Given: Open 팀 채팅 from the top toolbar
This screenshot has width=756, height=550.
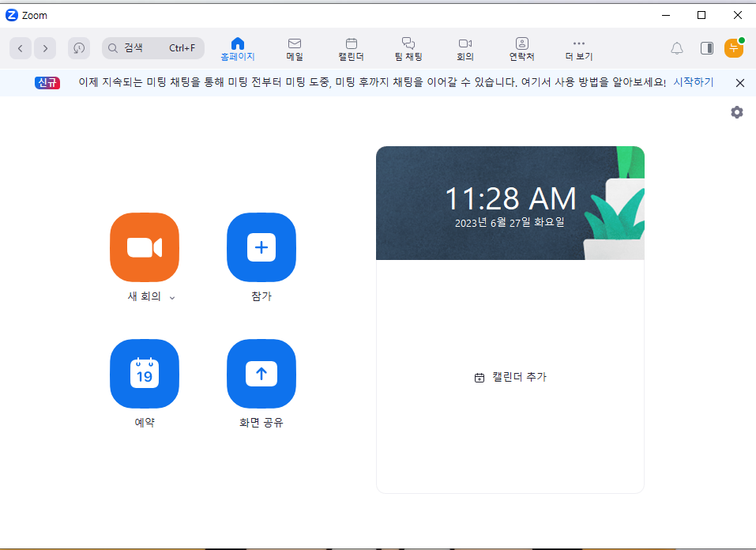Looking at the screenshot, I should pos(408,48).
